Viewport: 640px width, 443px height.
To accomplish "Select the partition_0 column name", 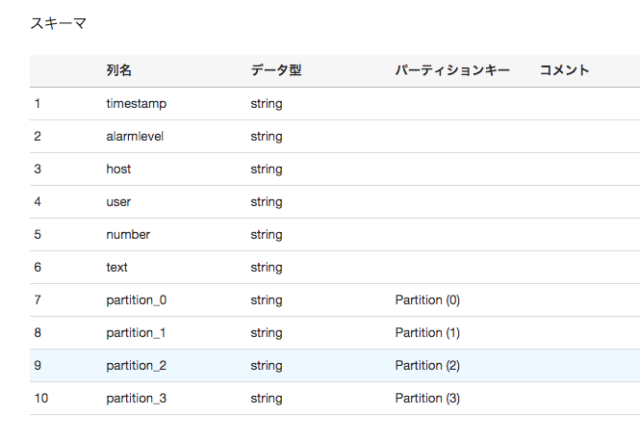I will pyautogui.click(x=136, y=300).
